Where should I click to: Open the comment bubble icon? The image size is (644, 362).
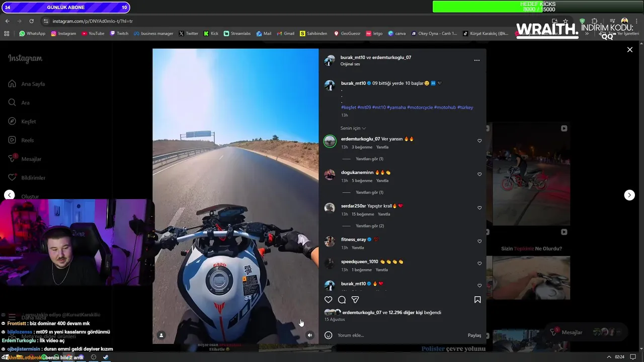pyautogui.click(x=342, y=300)
